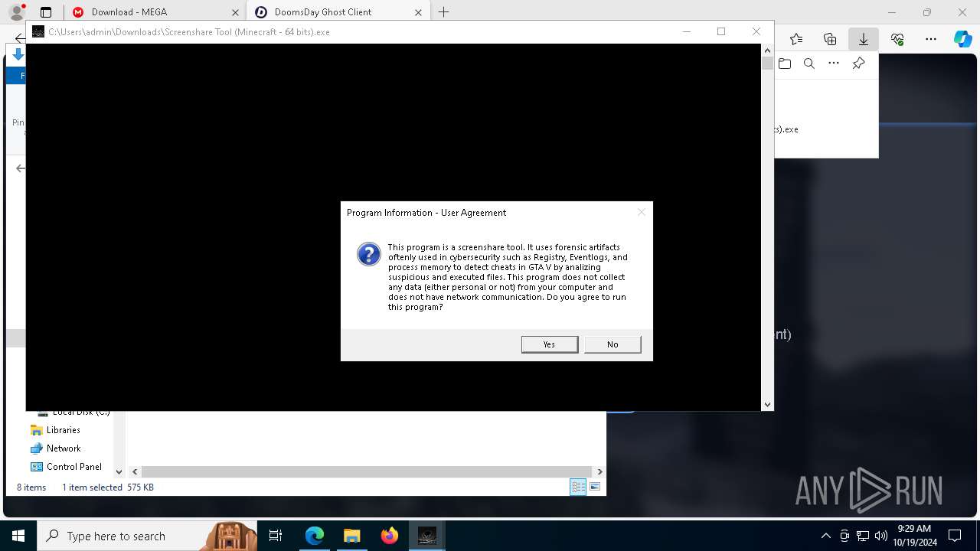Click navigation pane scroll down arrow
This screenshot has width=980, height=551.
tap(119, 472)
